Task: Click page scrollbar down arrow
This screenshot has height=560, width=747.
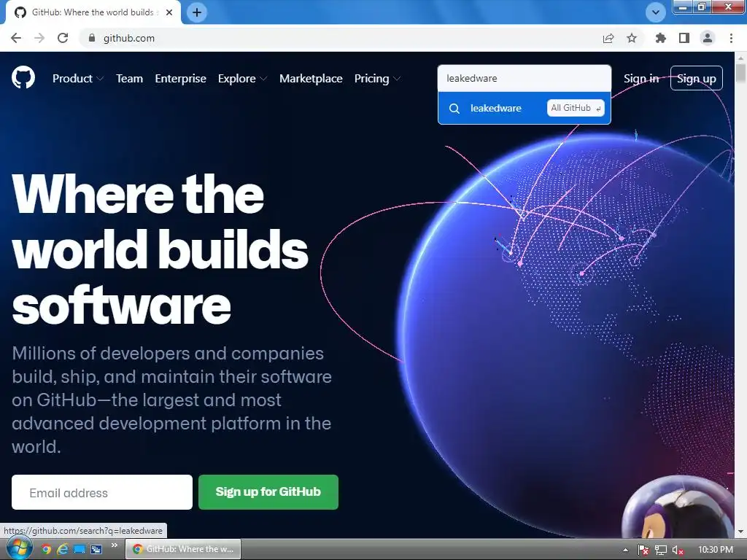Action: (x=740, y=532)
